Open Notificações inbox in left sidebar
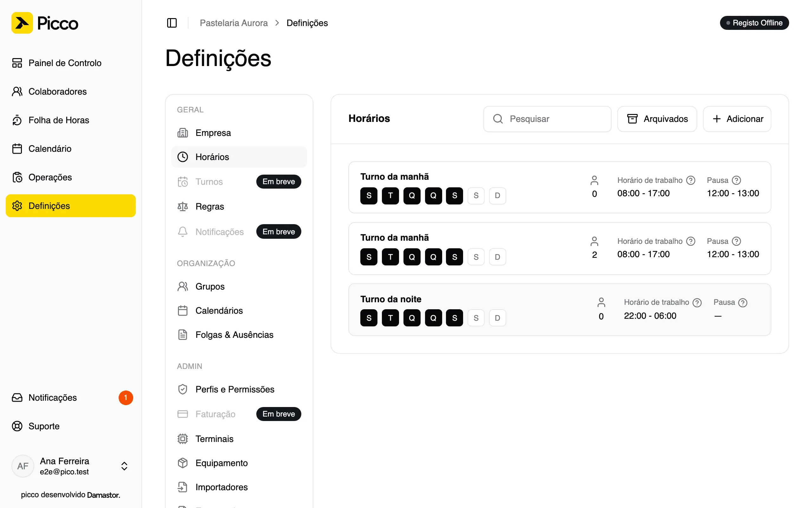The height and width of the screenshot is (508, 812). (x=71, y=398)
